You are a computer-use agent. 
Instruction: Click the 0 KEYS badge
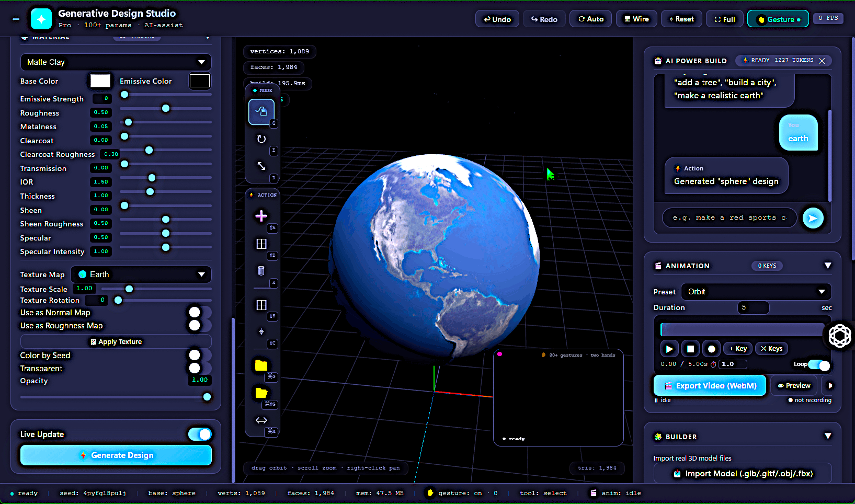coord(767,266)
